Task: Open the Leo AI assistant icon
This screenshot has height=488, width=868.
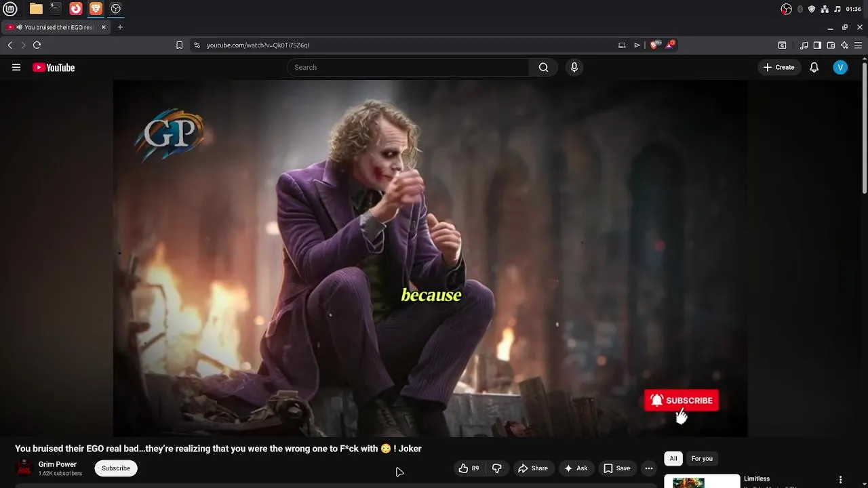Action: point(844,45)
